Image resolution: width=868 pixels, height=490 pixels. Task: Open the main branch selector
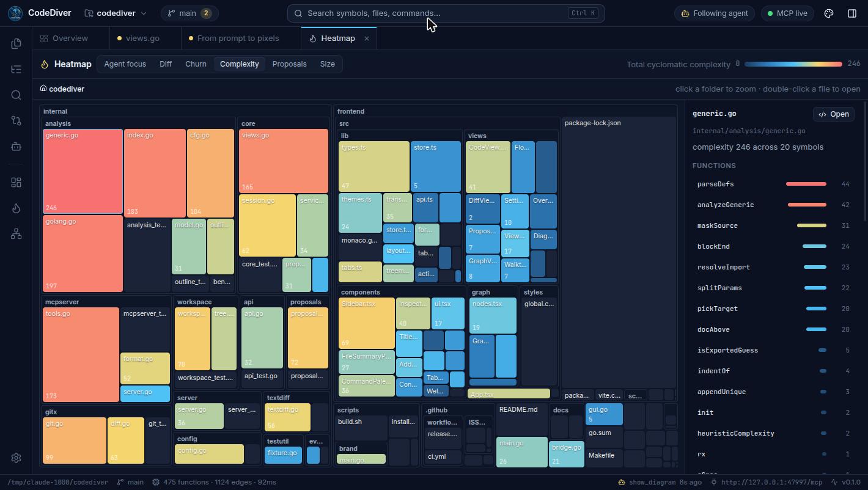(x=189, y=13)
